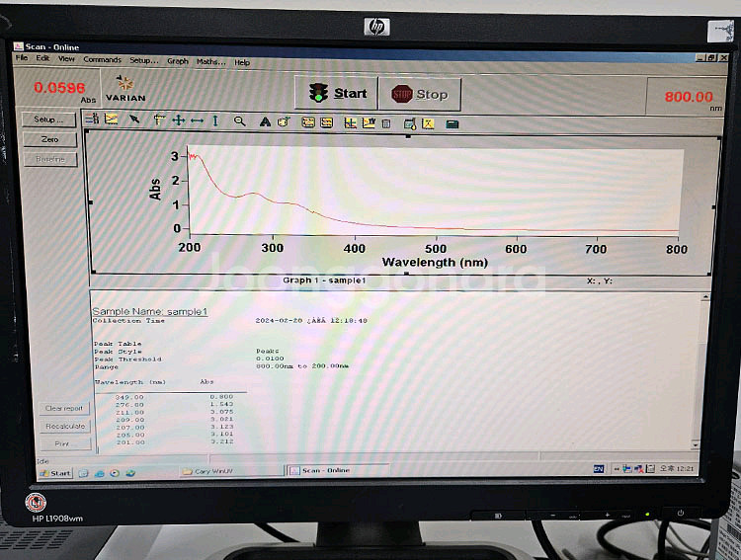
Task: Click the Windows Start button on taskbar
Action: click(56, 473)
